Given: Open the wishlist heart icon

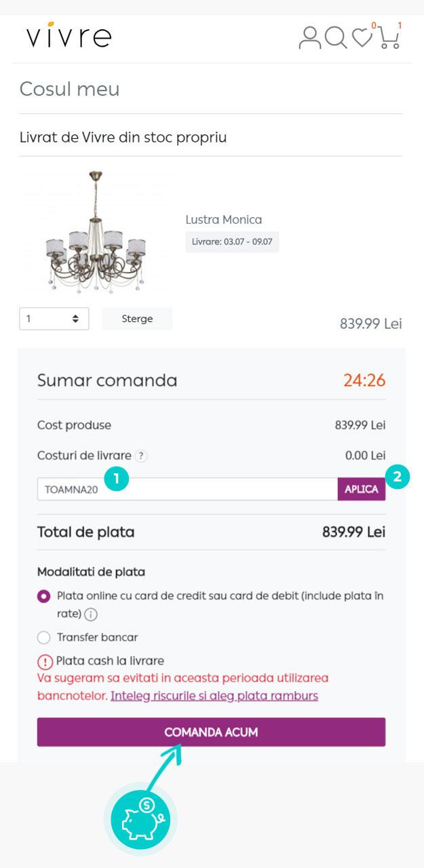Looking at the screenshot, I should pyautogui.click(x=362, y=38).
